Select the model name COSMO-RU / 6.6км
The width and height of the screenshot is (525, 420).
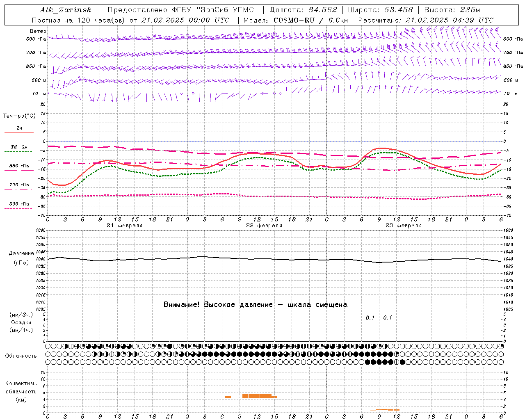pos(310,20)
